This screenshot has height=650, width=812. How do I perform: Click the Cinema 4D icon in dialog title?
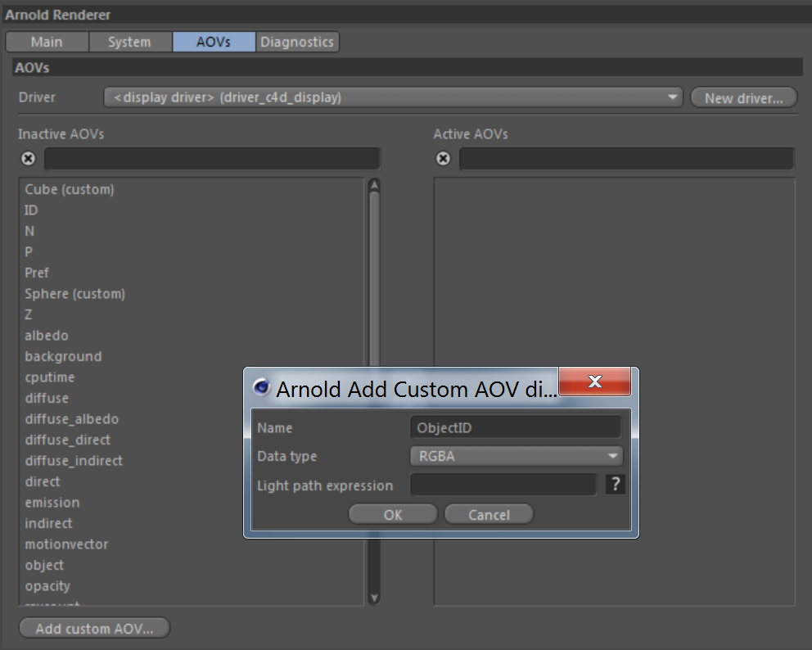[261, 389]
